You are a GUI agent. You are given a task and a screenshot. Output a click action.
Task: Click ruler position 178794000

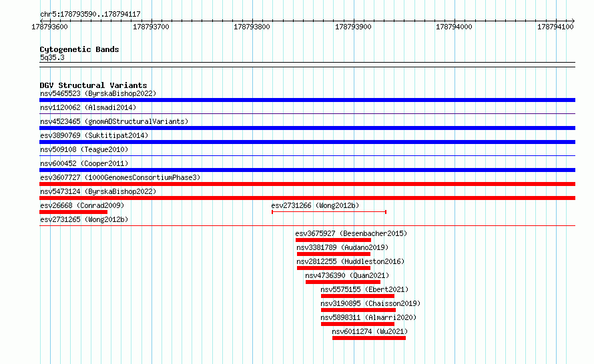pos(455,27)
